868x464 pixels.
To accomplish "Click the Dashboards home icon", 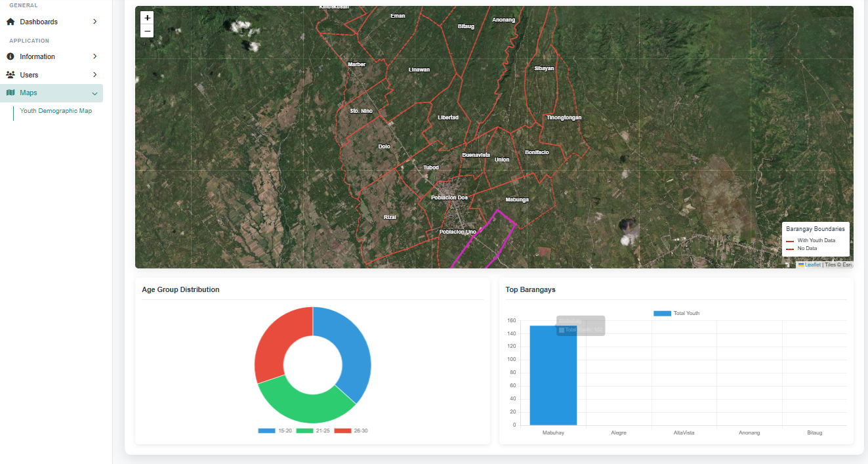I will (10, 22).
